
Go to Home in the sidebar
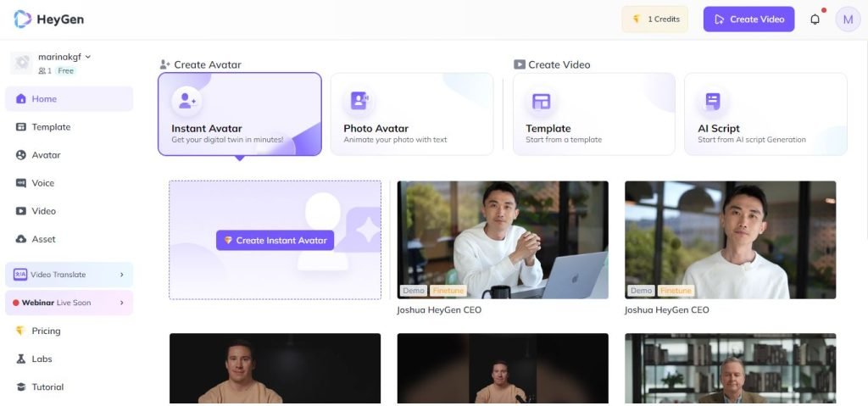[x=70, y=98]
